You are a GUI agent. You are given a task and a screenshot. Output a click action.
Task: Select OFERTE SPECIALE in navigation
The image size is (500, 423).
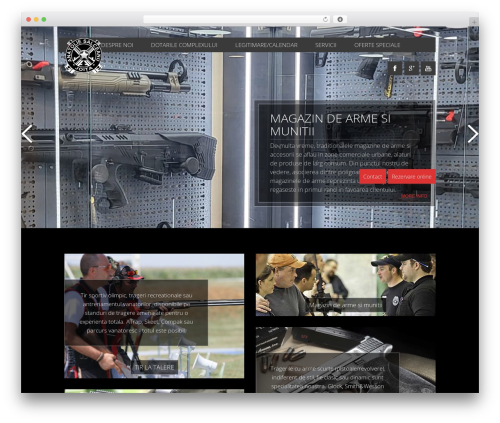(377, 45)
